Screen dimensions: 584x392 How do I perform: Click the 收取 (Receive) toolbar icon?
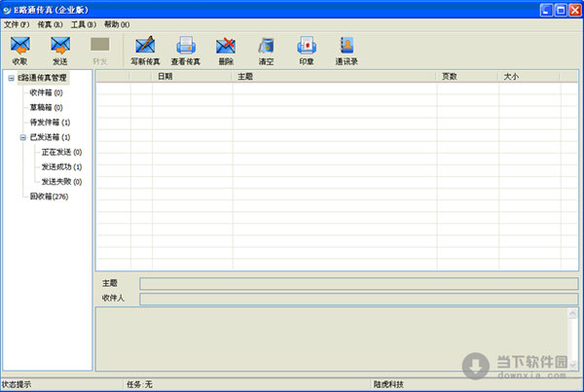[19, 48]
